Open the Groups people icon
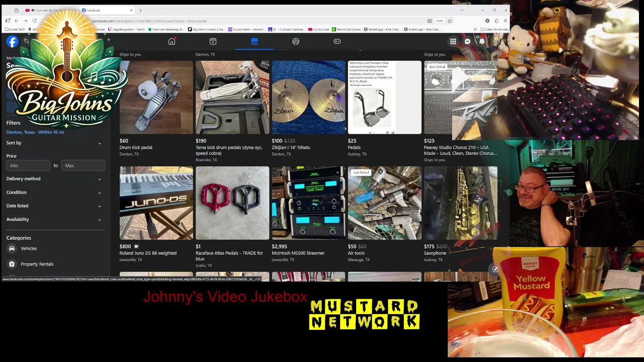The height and width of the screenshot is (362, 644). pos(296,41)
